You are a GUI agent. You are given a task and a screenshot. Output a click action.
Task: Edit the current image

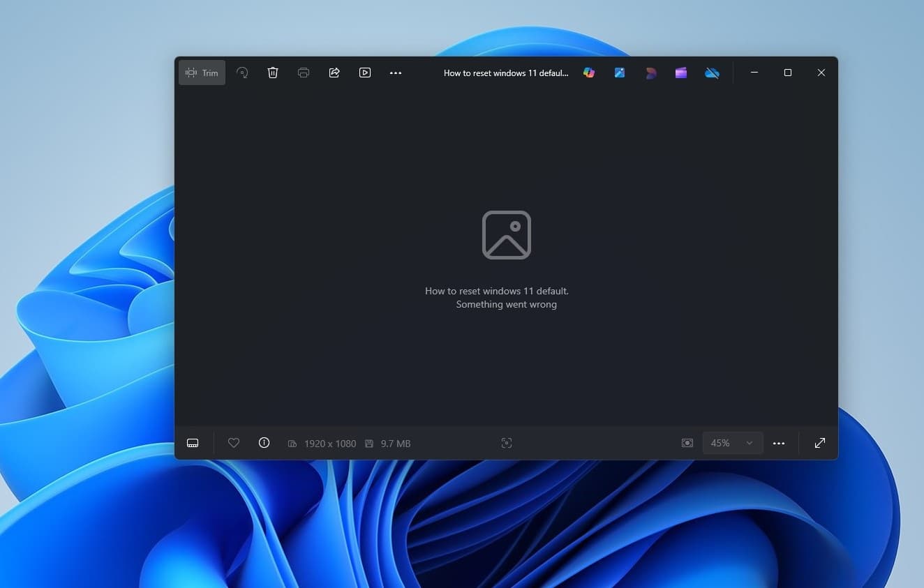tap(620, 73)
